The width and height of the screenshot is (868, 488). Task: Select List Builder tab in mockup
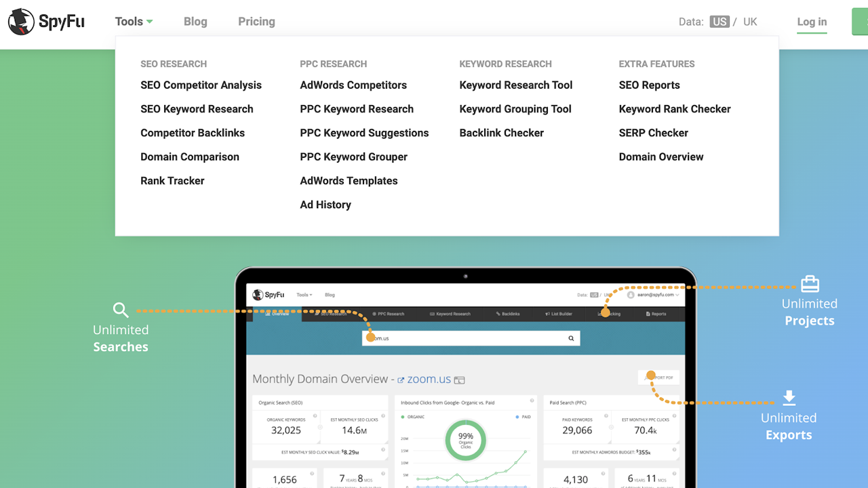pyautogui.click(x=559, y=314)
